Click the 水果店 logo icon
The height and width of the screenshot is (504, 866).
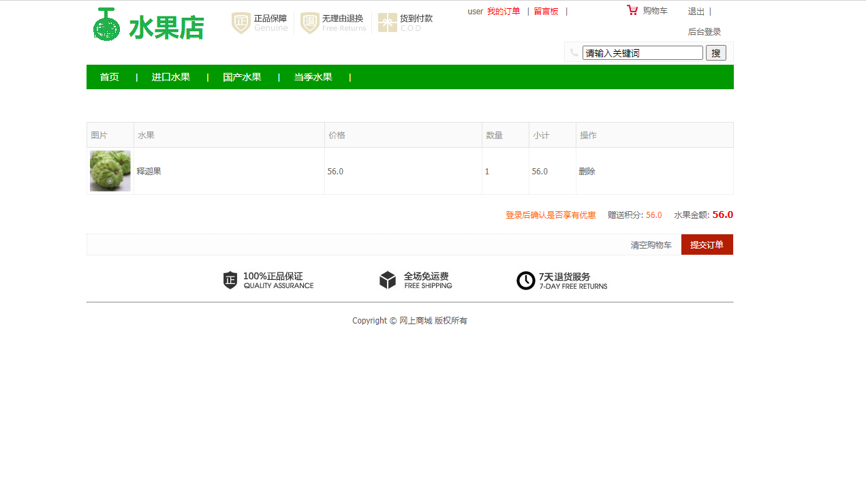click(106, 24)
